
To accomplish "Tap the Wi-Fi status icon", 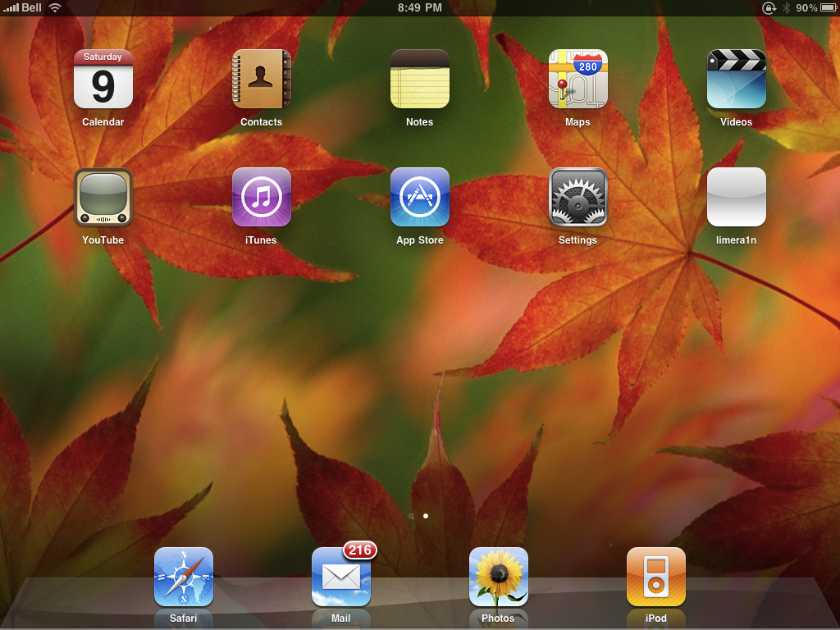I will [x=55, y=7].
